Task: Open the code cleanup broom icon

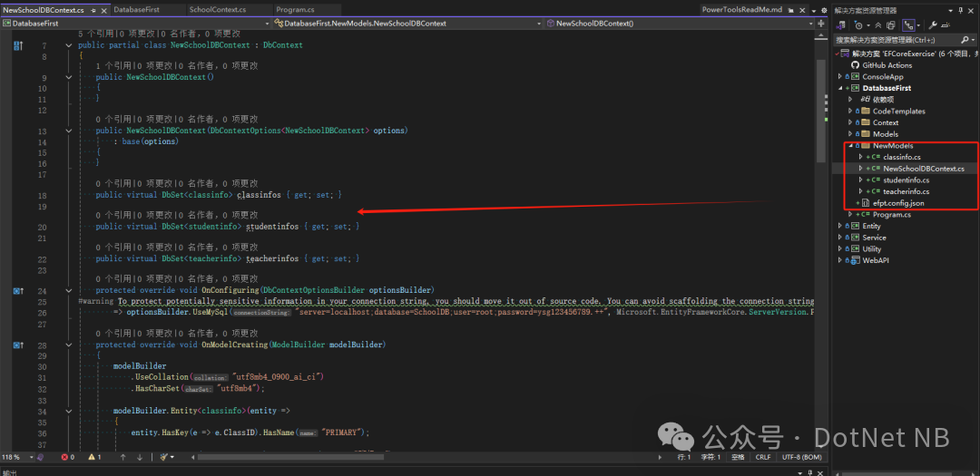Action: pos(163,457)
